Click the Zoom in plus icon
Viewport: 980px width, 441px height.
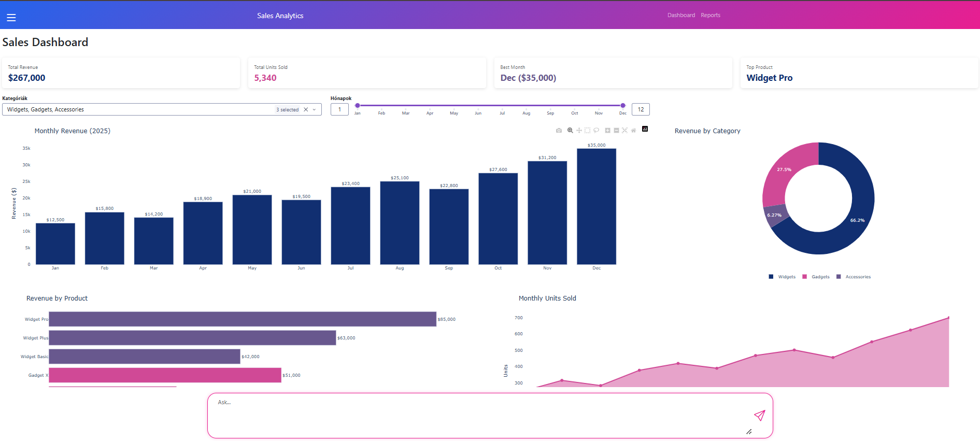point(607,131)
